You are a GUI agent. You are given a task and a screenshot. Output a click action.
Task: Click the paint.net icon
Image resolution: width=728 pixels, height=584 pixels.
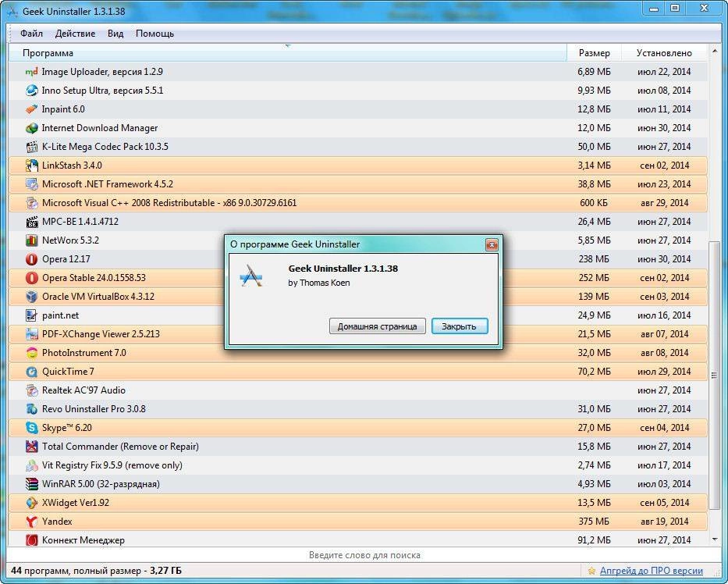tap(31, 315)
